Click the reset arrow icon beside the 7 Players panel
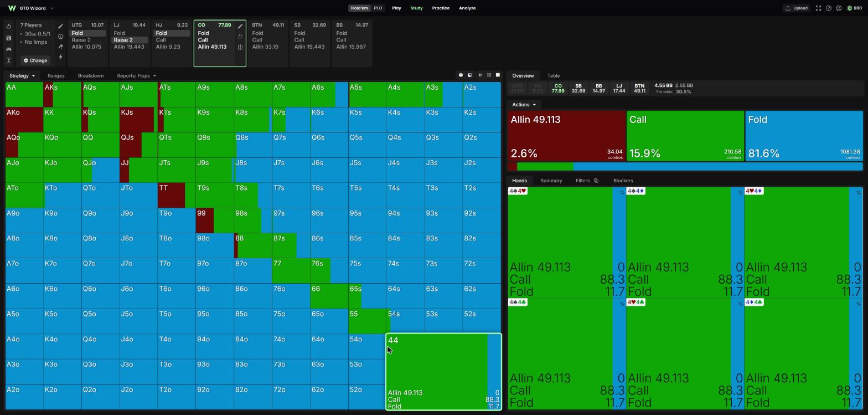 (9, 27)
